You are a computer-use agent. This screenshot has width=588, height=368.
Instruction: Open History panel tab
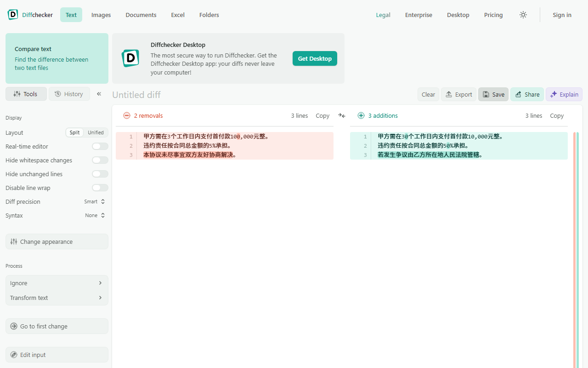click(69, 94)
